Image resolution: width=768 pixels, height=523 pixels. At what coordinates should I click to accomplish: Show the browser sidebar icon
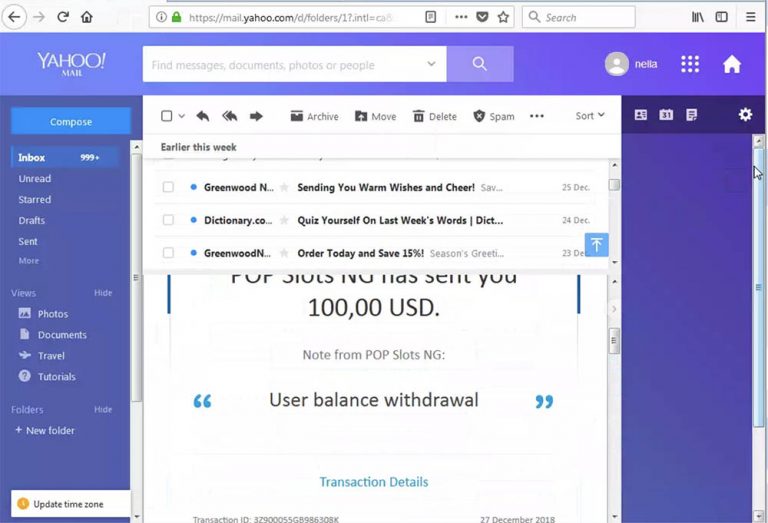(x=721, y=17)
